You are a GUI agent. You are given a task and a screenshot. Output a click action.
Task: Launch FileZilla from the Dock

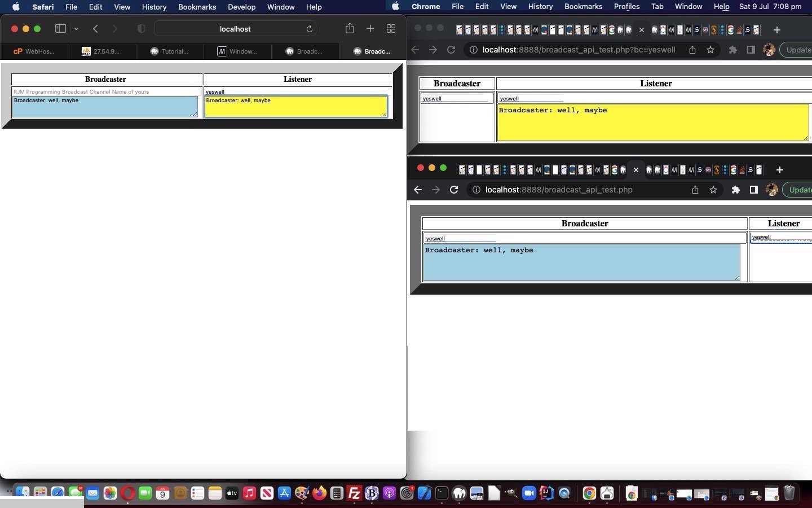tap(354, 493)
